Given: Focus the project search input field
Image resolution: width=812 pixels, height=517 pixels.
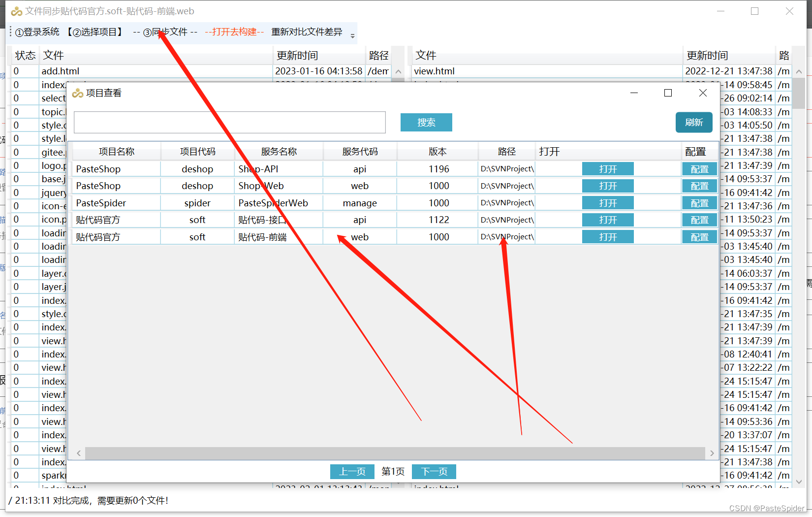Looking at the screenshot, I should (230, 122).
